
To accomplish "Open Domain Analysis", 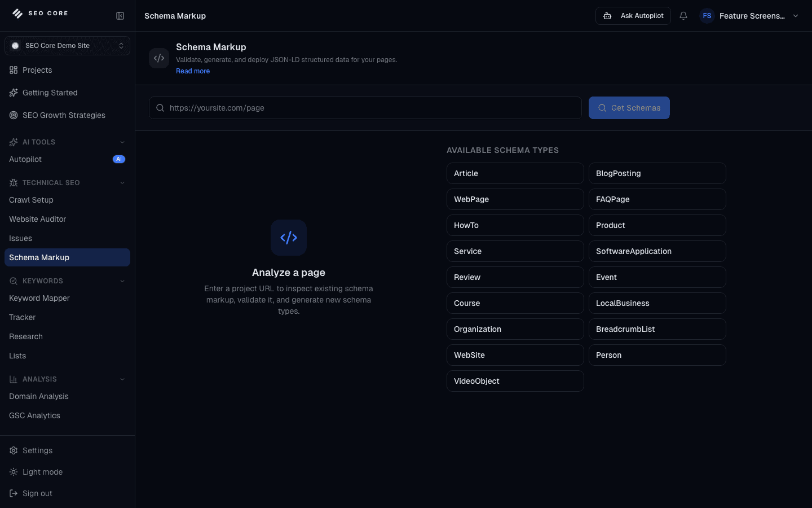I will 67,396.
